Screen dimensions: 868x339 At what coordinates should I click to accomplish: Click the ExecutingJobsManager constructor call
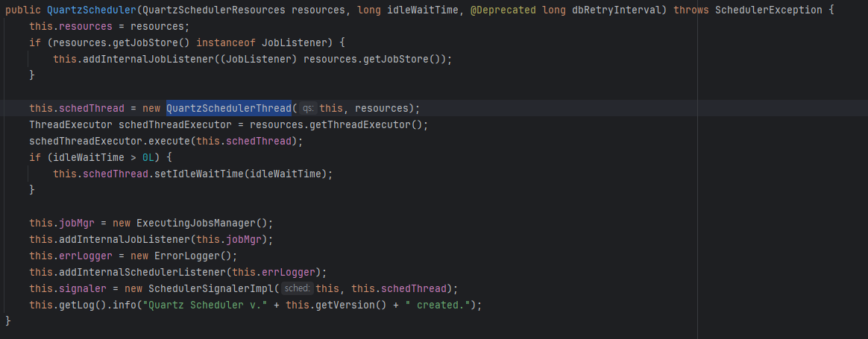202,224
